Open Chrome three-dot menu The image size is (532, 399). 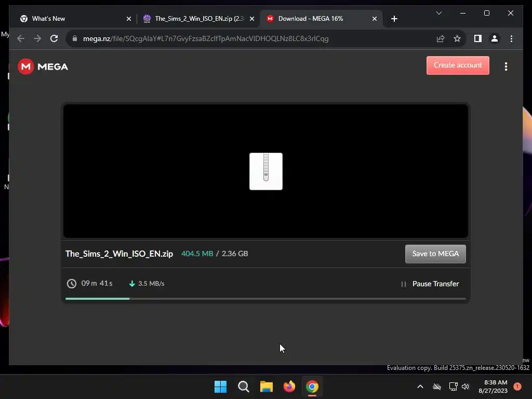point(511,38)
